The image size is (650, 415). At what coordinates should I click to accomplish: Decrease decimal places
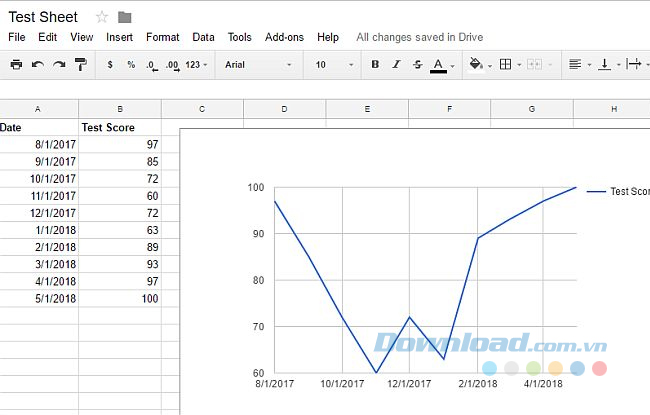(152, 66)
